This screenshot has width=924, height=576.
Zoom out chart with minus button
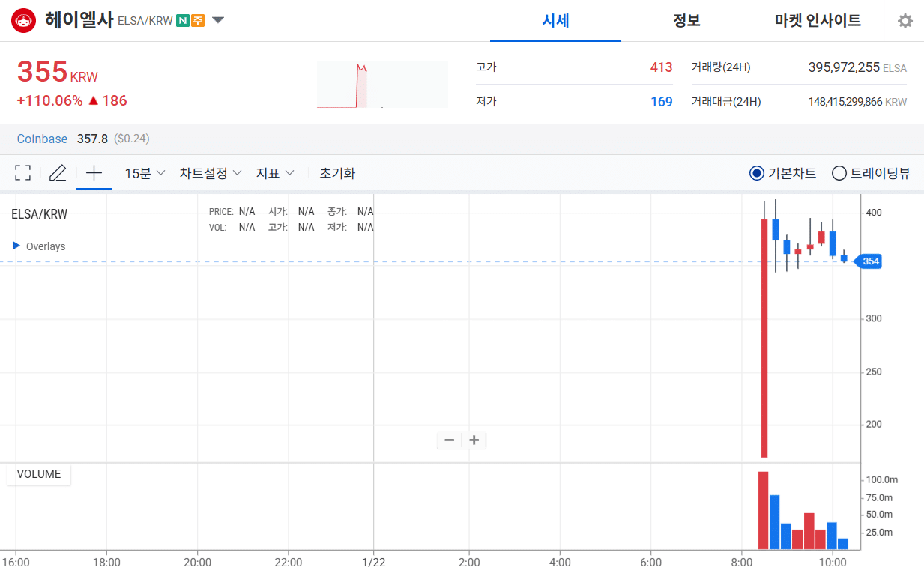click(450, 440)
